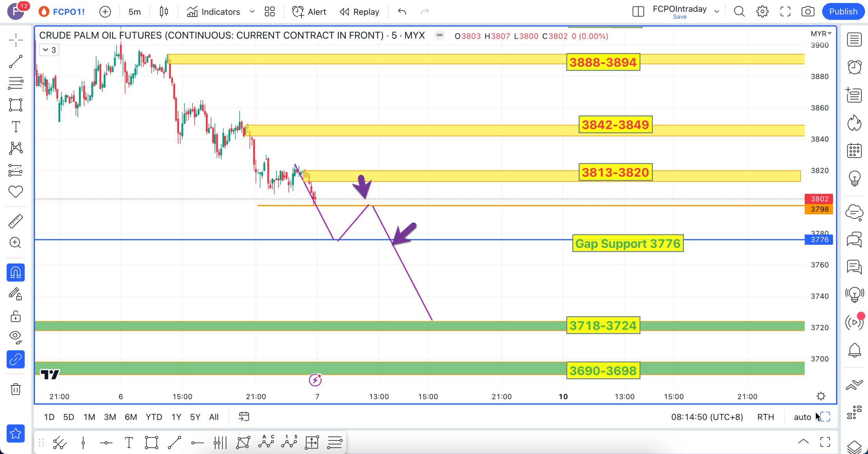Select the trend line drawing tool
Viewport: 868px width, 454px height.
[x=16, y=61]
